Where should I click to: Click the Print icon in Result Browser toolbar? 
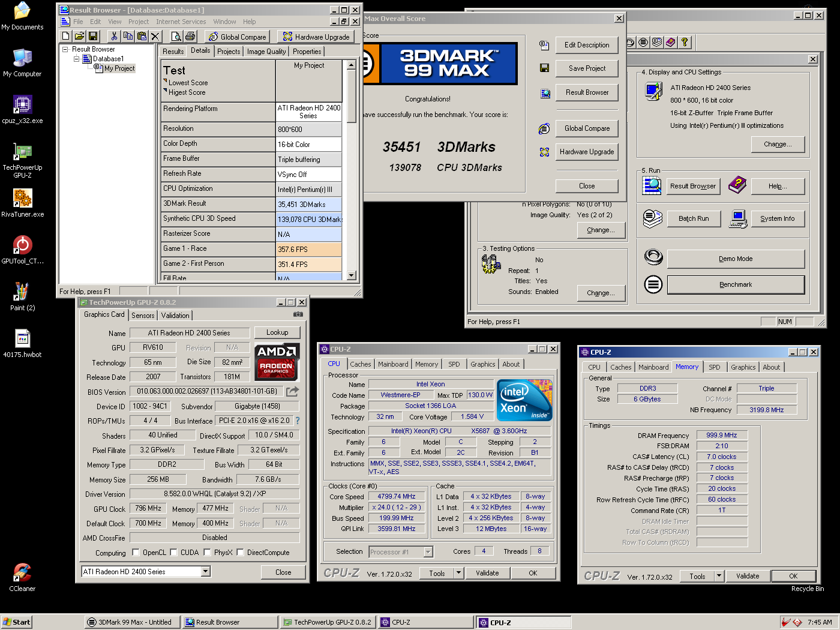coord(190,37)
